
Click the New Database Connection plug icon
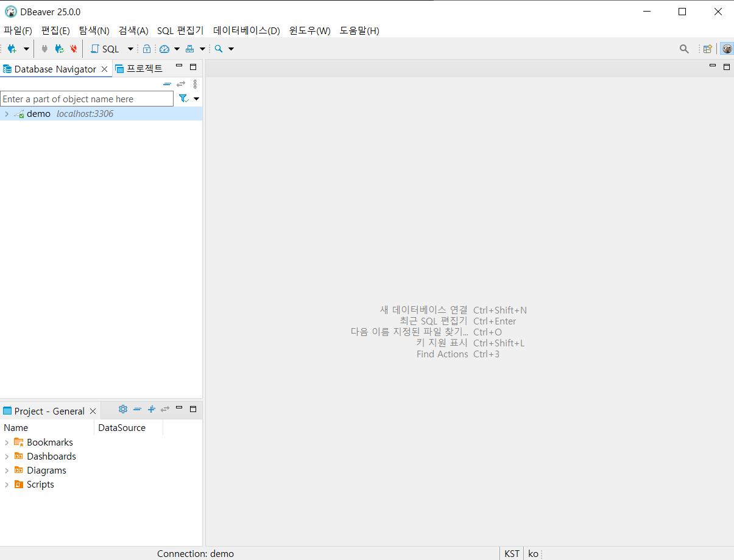12,49
